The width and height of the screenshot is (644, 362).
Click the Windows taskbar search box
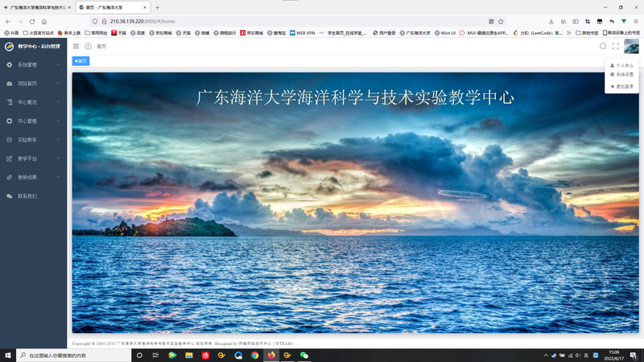pos(73,356)
